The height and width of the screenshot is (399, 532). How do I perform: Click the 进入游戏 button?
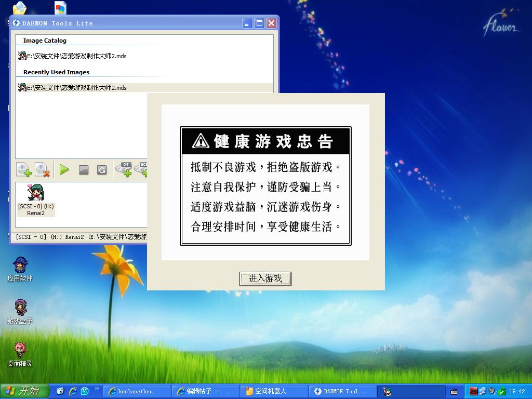(x=265, y=279)
